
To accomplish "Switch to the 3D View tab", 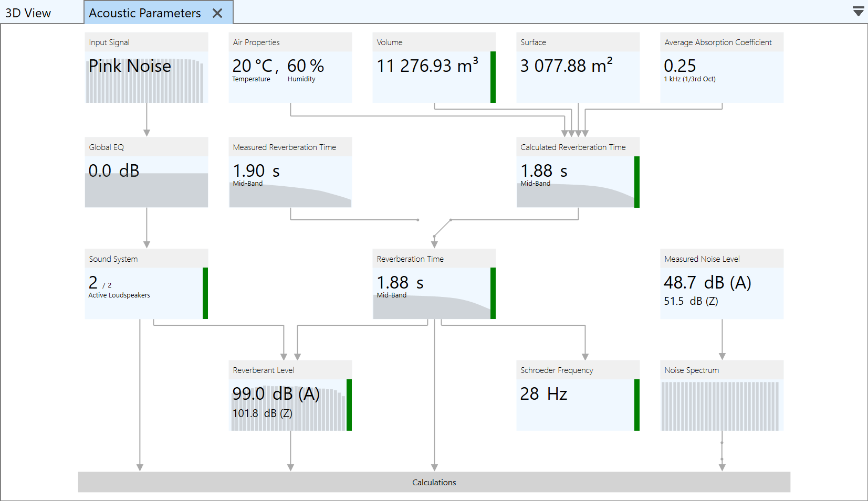I will point(28,13).
